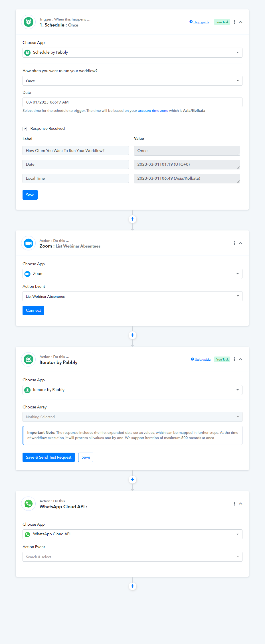The image size is (265, 644).
Task: Click the Iterator by Pabbly step title
Action: pyautogui.click(x=58, y=362)
